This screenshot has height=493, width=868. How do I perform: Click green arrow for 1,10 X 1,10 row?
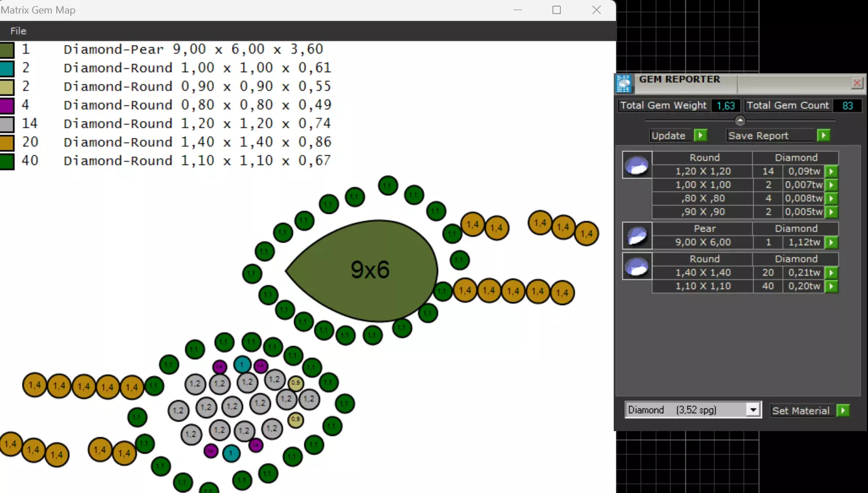coord(831,286)
